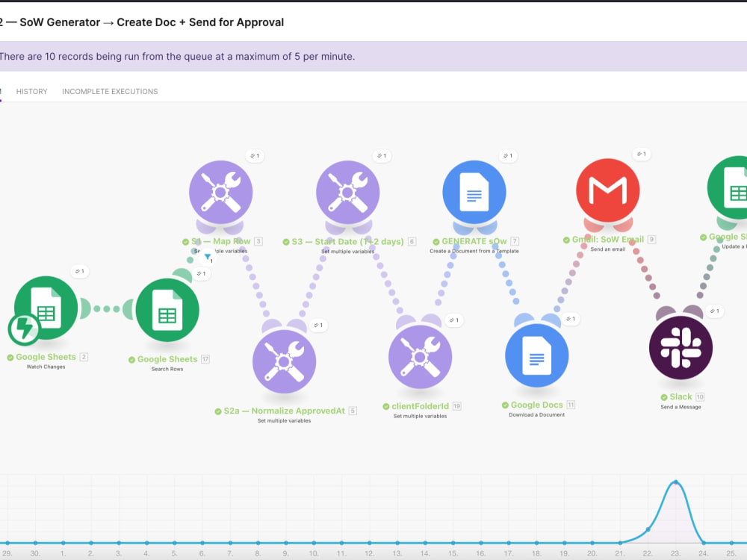This screenshot has height=560, width=747.
Task: Click the 'Slack' module label
Action: 681,396
